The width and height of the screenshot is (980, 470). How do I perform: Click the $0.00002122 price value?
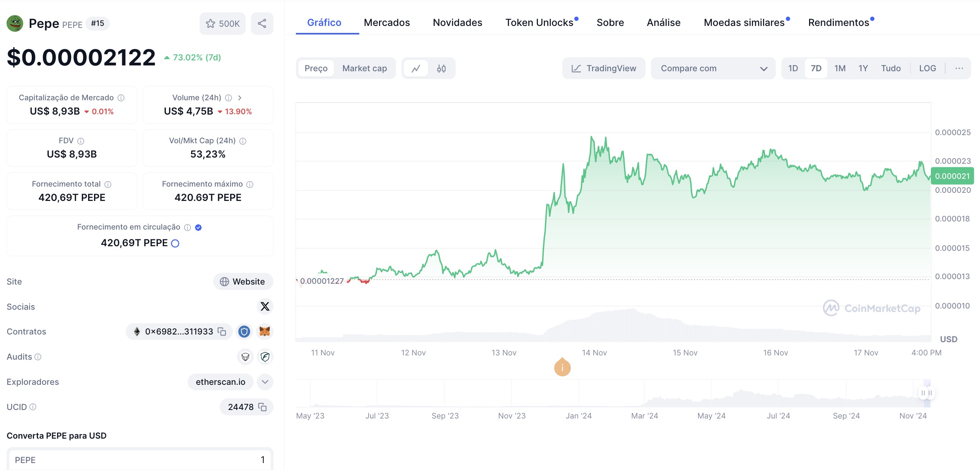(x=81, y=58)
